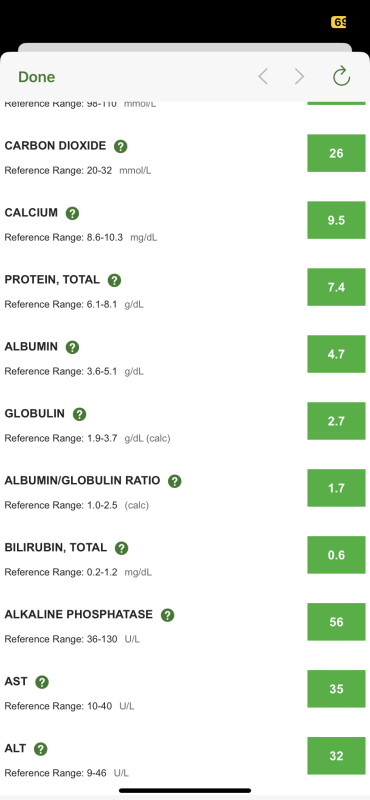Image resolution: width=370 pixels, height=800 pixels.
Task: Tap the help icon next to Carbon Dioxide
Action: (120, 146)
